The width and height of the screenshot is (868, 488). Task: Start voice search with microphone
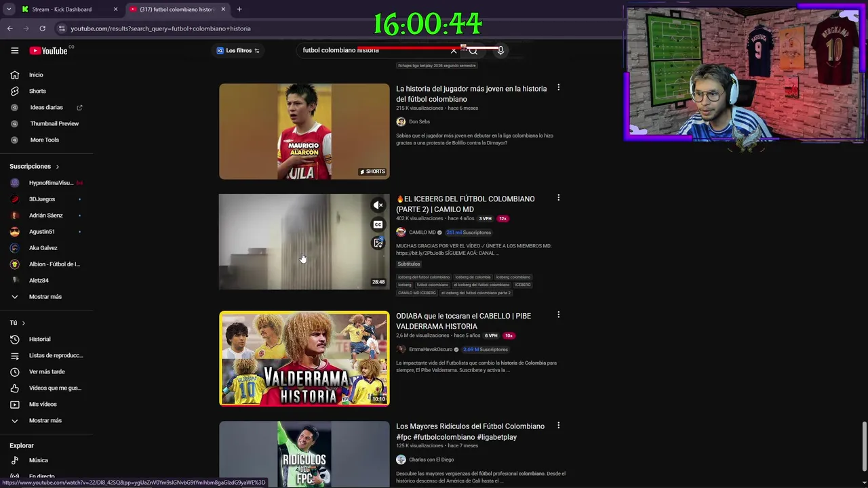point(500,50)
